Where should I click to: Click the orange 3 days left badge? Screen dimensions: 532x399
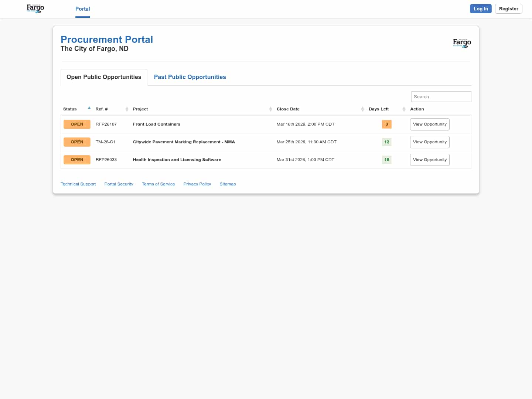coord(386,125)
